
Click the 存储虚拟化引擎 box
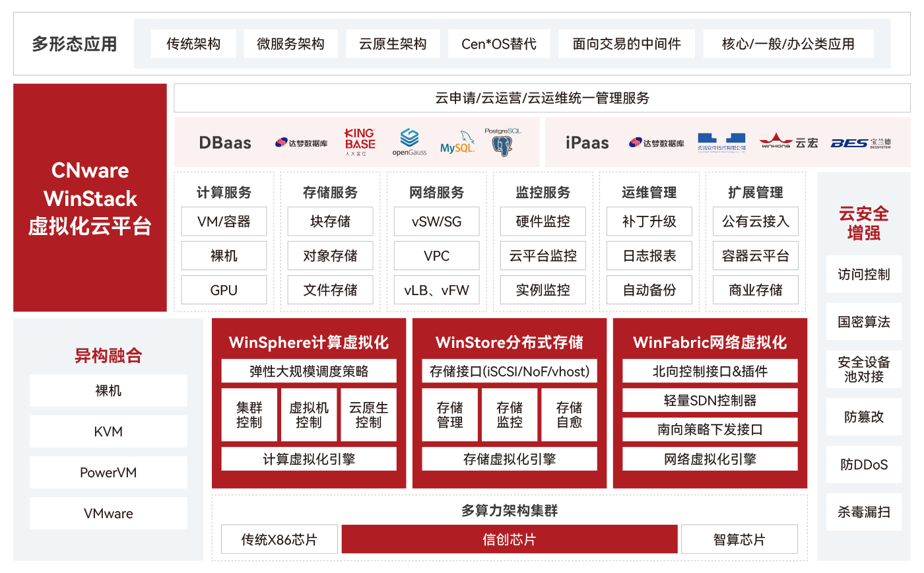(510, 459)
